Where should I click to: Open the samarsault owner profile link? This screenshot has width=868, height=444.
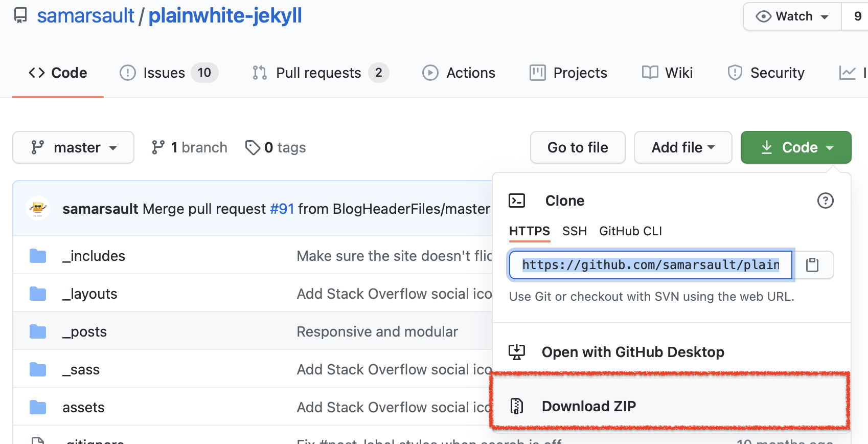point(85,15)
